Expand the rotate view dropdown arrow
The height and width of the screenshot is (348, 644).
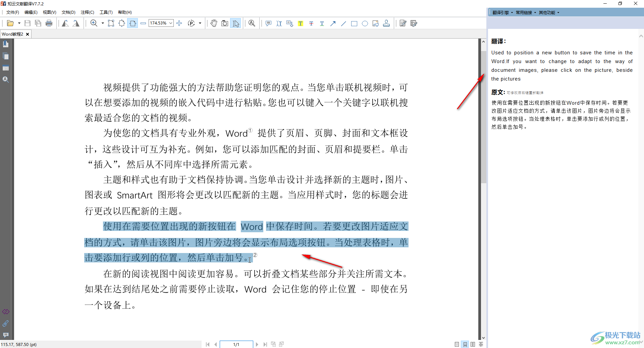click(x=200, y=23)
